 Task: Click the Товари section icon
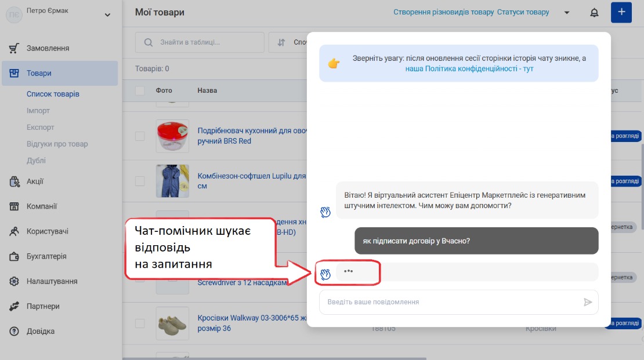(x=14, y=73)
